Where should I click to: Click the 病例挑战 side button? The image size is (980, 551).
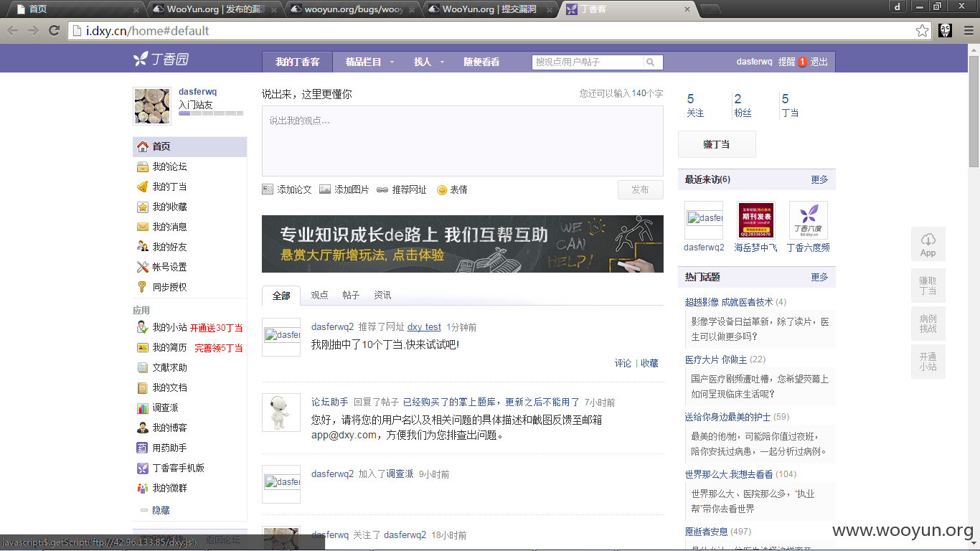pos(928,324)
